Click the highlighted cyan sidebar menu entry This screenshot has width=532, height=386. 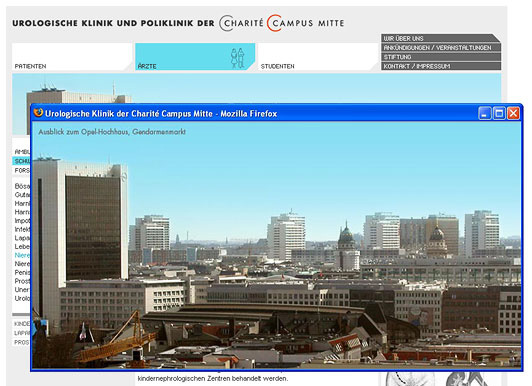coord(21,161)
